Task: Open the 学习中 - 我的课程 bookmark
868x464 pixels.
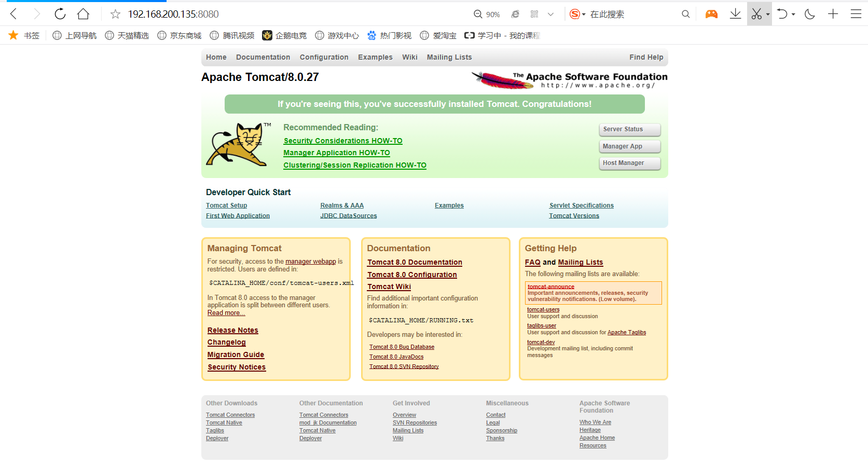Action: pyautogui.click(x=502, y=35)
